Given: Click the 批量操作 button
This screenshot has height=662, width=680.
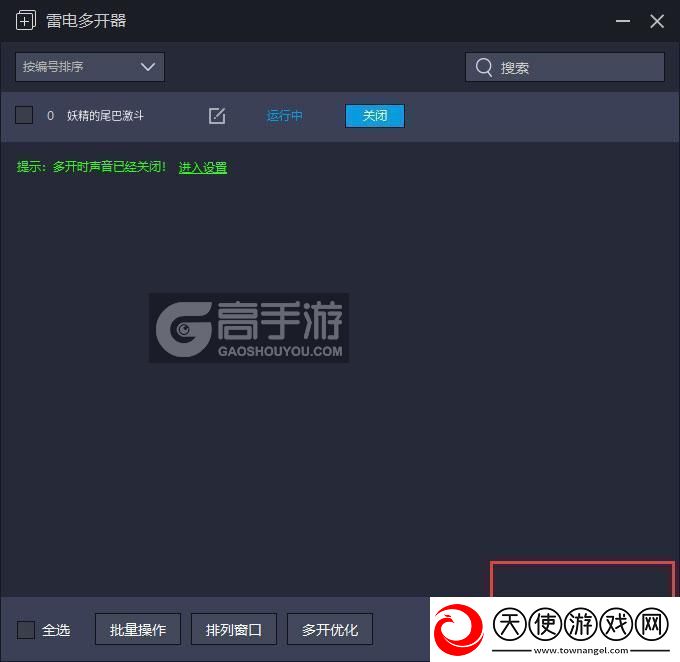Looking at the screenshot, I should 138,629.
